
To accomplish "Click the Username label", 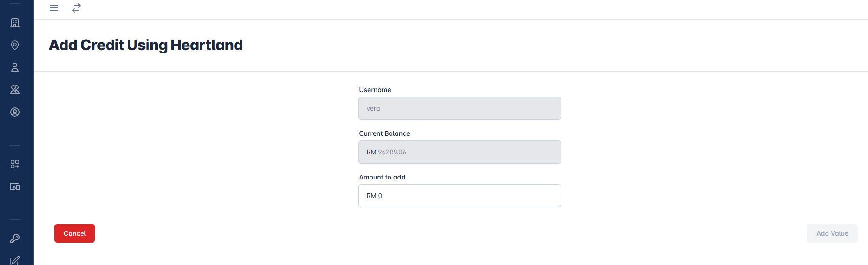I will (x=375, y=90).
